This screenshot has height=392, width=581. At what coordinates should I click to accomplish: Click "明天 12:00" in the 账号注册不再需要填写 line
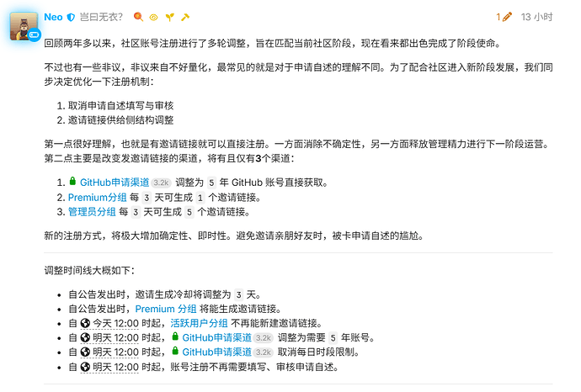[x=115, y=368]
